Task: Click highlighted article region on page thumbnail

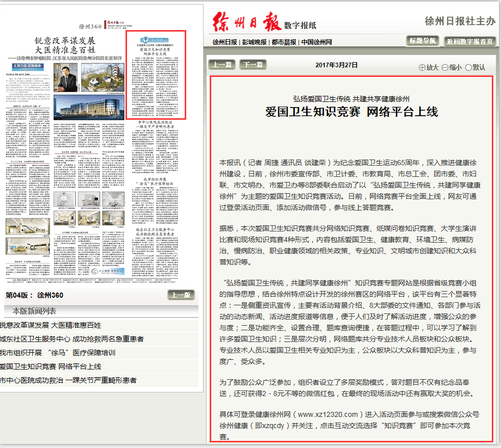Action: coord(156,75)
